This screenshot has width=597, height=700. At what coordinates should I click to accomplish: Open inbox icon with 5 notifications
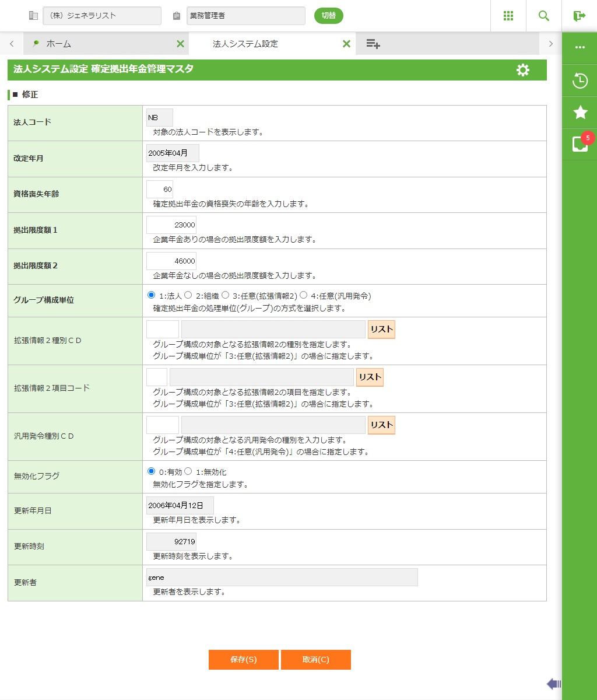pyautogui.click(x=580, y=143)
